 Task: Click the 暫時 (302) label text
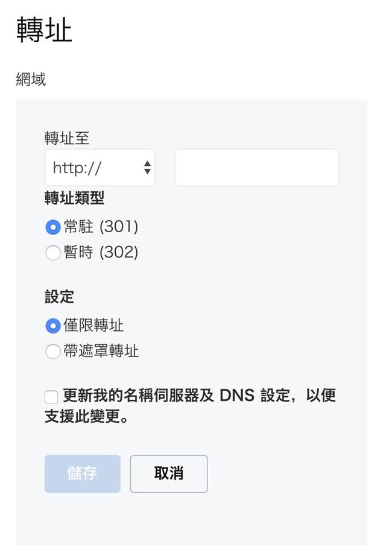click(x=101, y=252)
